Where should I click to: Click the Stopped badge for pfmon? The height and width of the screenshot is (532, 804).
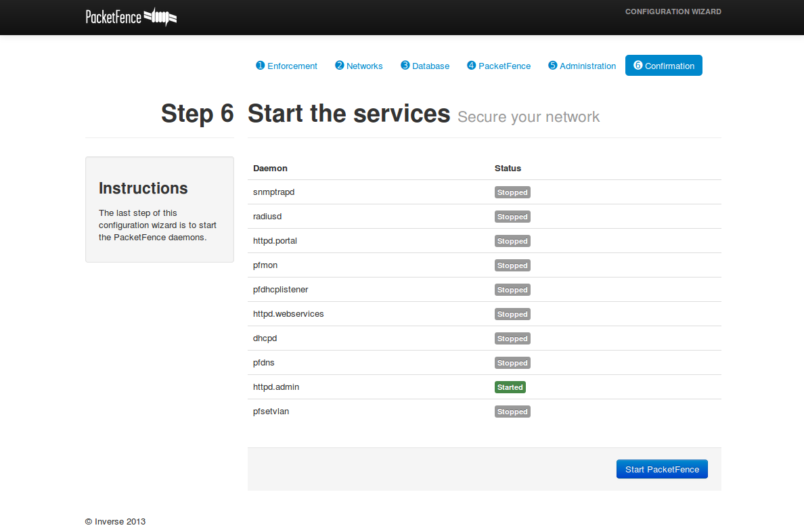pyautogui.click(x=512, y=265)
